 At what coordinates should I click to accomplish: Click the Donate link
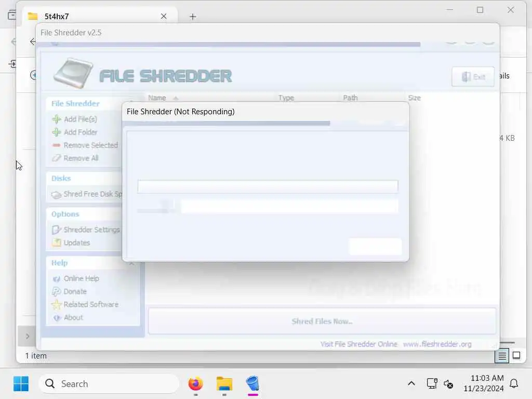(75, 291)
